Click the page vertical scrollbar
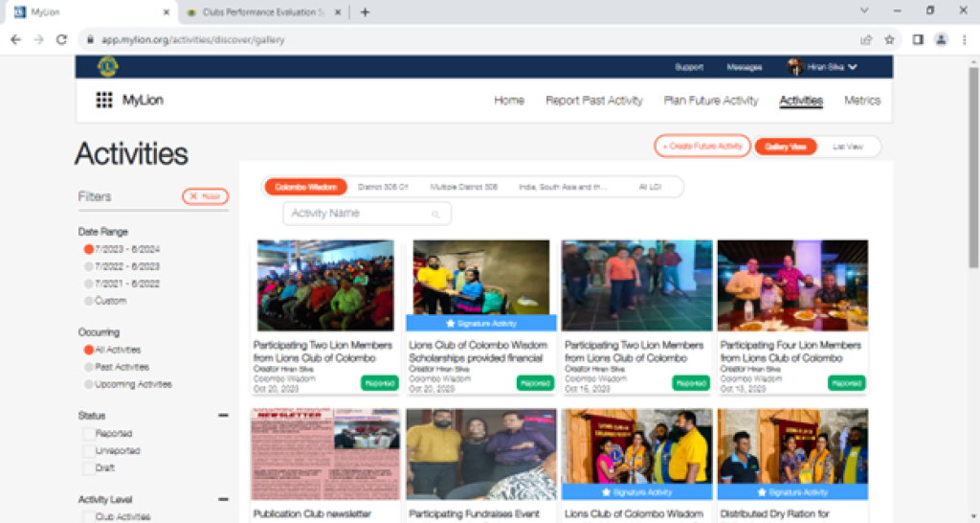 (973, 169)
